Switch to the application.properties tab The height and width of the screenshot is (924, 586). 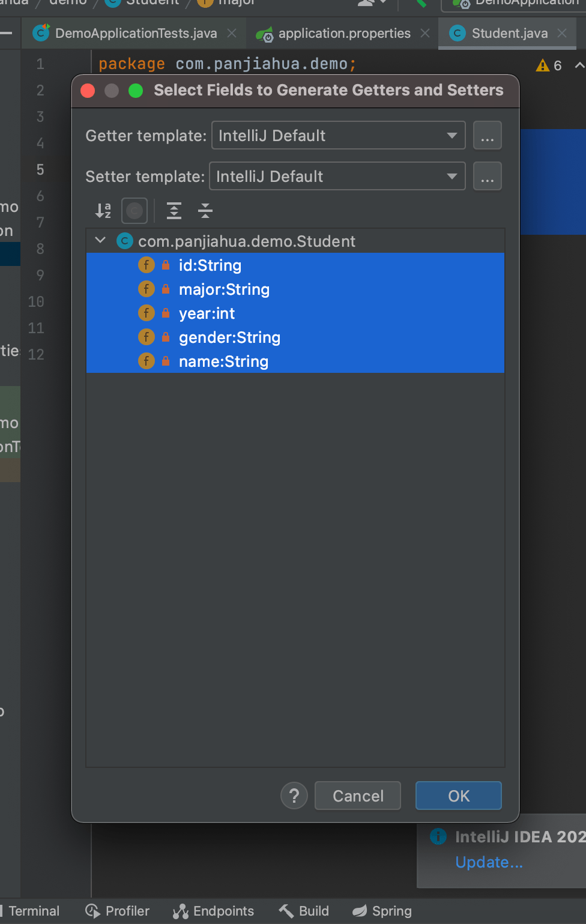pos(344,34)
